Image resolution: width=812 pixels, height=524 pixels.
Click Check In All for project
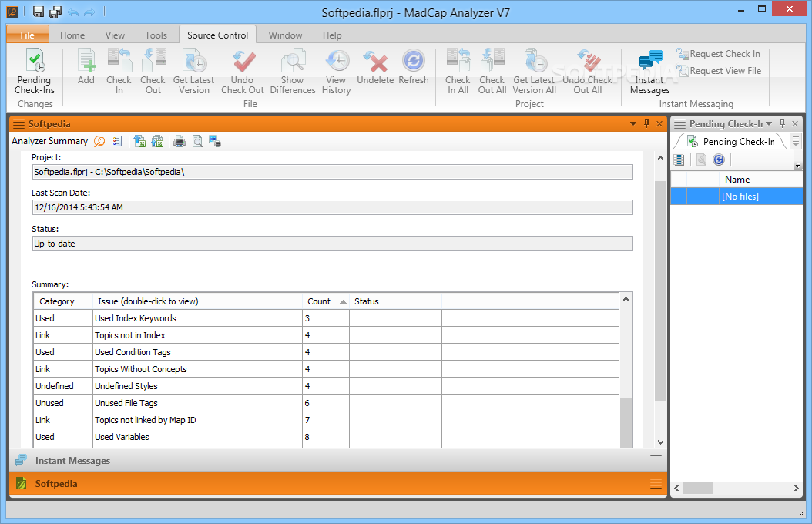[x=458, y=72]
